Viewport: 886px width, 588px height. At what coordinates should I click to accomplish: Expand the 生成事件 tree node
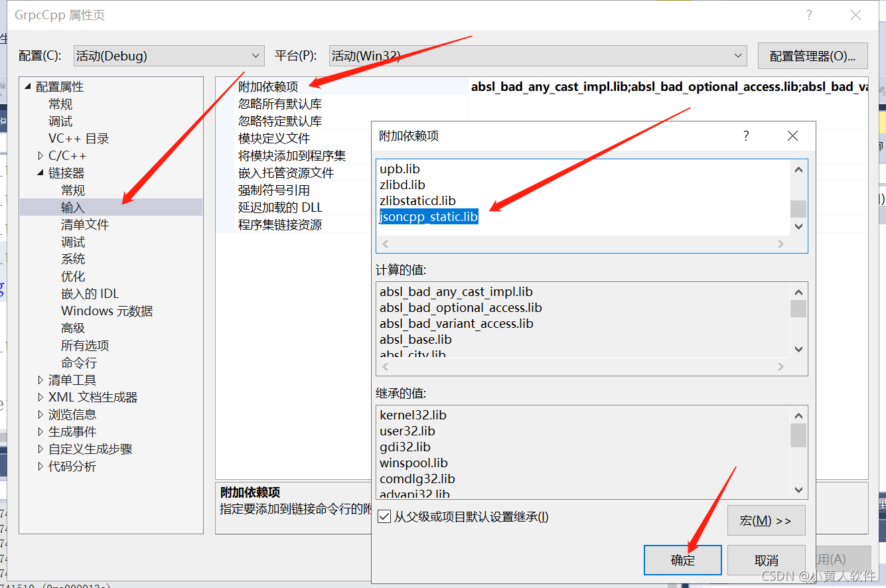click(40, 431)
